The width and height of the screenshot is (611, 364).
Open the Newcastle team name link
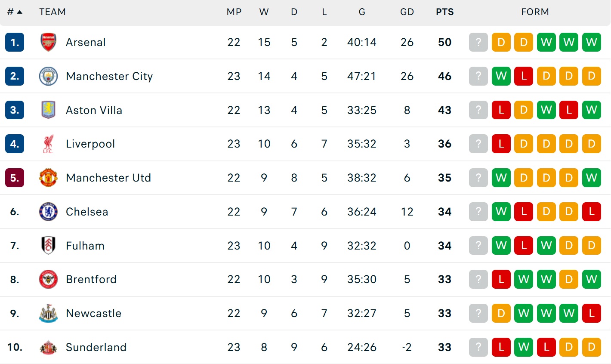coord(93,313)
